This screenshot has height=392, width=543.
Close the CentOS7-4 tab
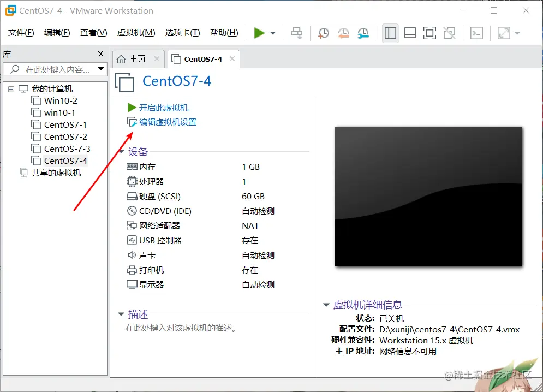(x=232, y=59)
